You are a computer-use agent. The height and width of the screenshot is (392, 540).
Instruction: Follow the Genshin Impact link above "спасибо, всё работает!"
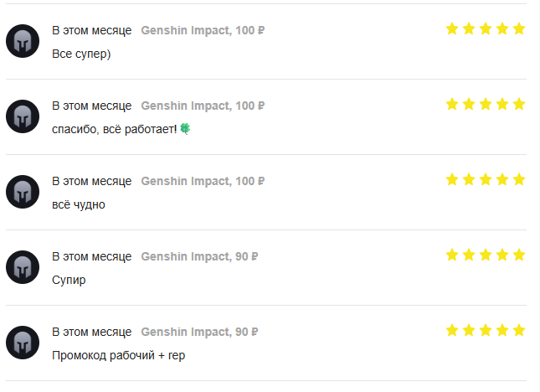203,106
